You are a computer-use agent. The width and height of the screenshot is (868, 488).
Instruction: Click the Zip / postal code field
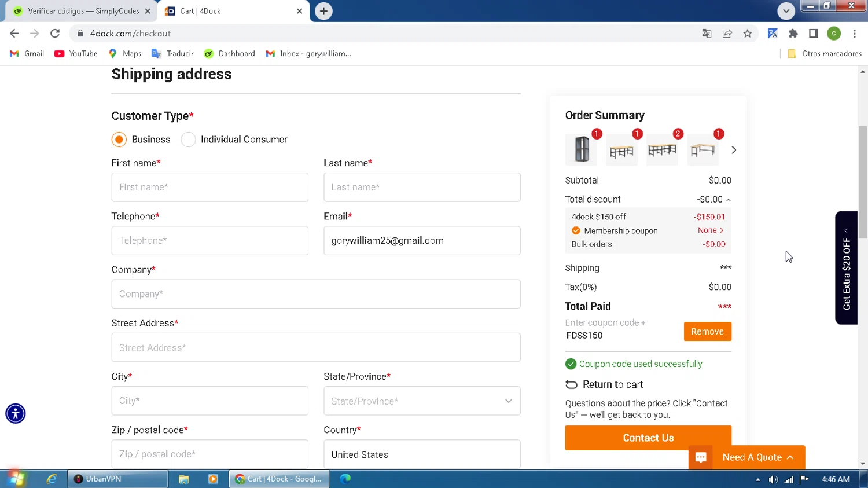click(209, 454)
